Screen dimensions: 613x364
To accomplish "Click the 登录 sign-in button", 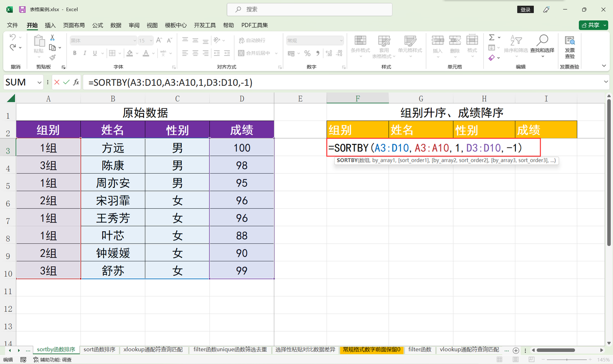I will (525, 10).
